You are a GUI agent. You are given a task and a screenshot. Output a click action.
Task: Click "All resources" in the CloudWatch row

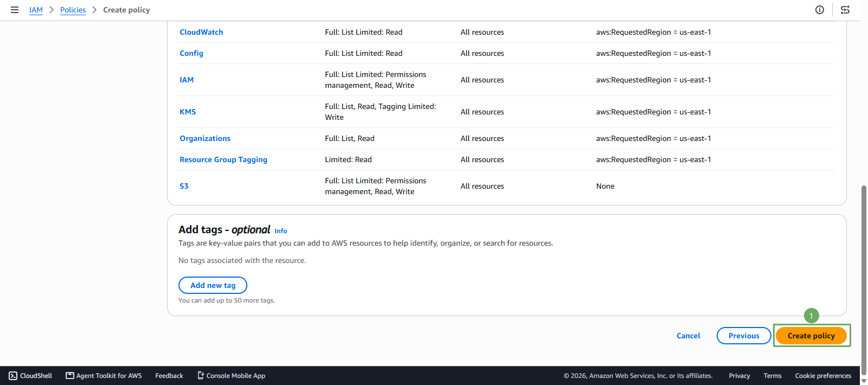(482, 32)
